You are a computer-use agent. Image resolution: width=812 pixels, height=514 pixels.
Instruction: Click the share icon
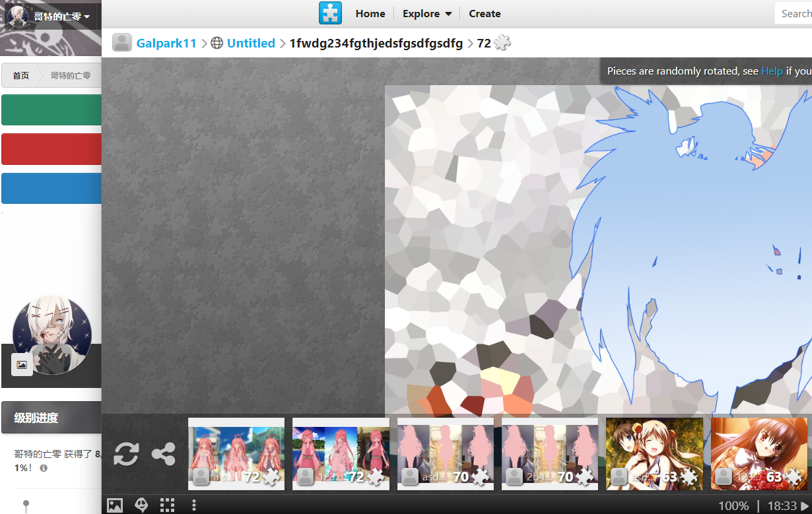(x=163, y=454)
